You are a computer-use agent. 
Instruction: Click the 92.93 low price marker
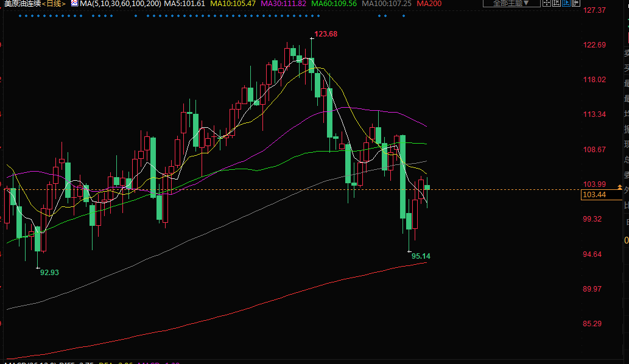pyautogui.click(x=49, y=273)
